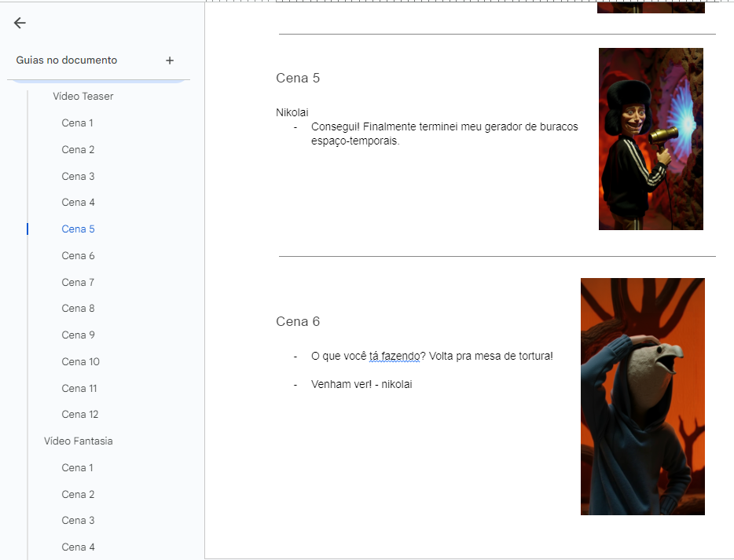Click the plus icon beside Guias no documento
734x560 pixels.
click(x=170, y=60)
